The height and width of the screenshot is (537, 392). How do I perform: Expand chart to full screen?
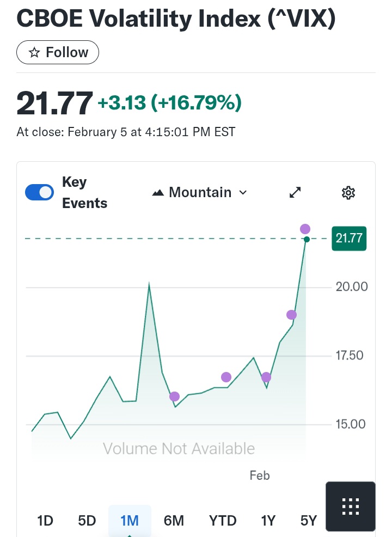(x=295, y=192)
